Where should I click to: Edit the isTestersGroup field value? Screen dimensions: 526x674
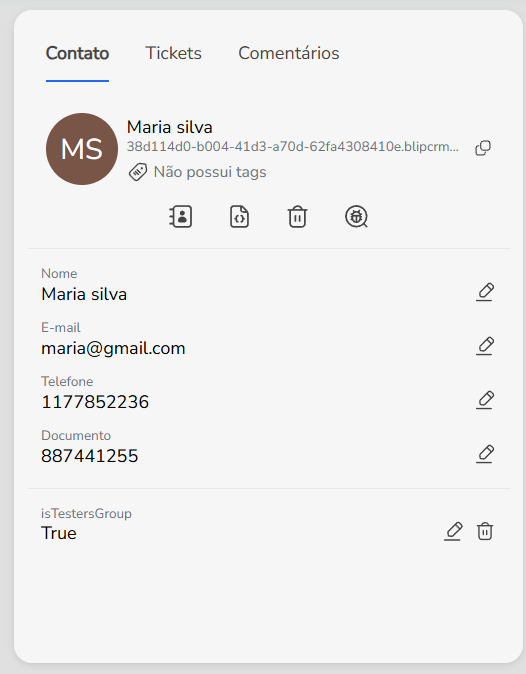tap(453, 531)
